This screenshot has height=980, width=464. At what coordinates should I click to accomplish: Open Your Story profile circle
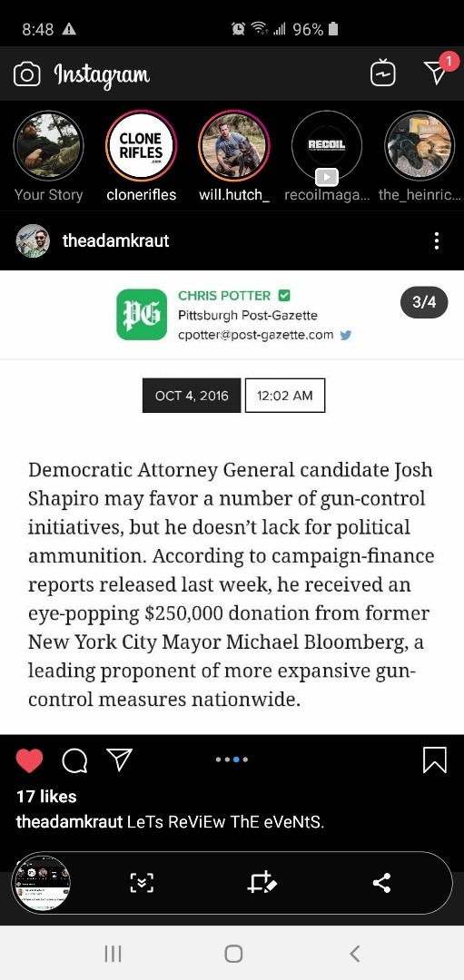point(48,145)
